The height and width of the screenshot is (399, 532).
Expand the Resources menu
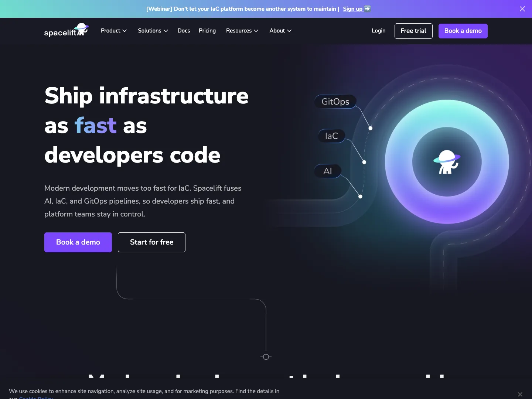[242, 31]
